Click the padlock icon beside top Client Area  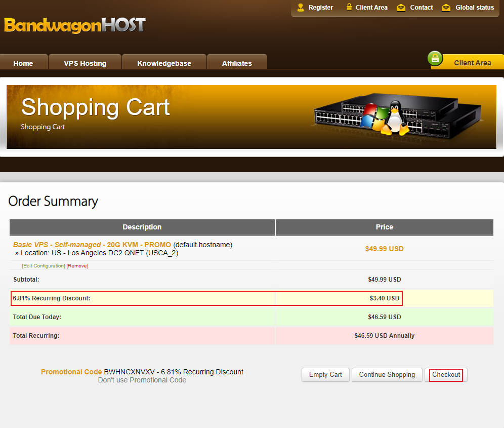pos(349,7)
